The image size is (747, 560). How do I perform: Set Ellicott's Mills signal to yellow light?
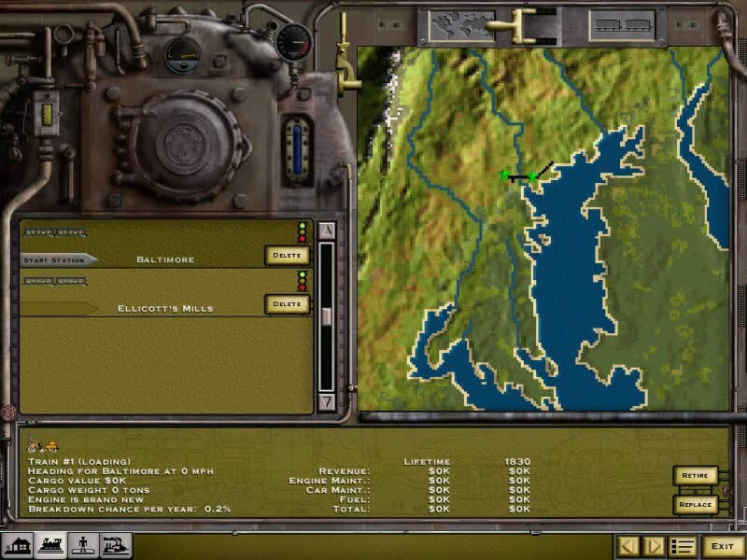click(x=302, y=281)
